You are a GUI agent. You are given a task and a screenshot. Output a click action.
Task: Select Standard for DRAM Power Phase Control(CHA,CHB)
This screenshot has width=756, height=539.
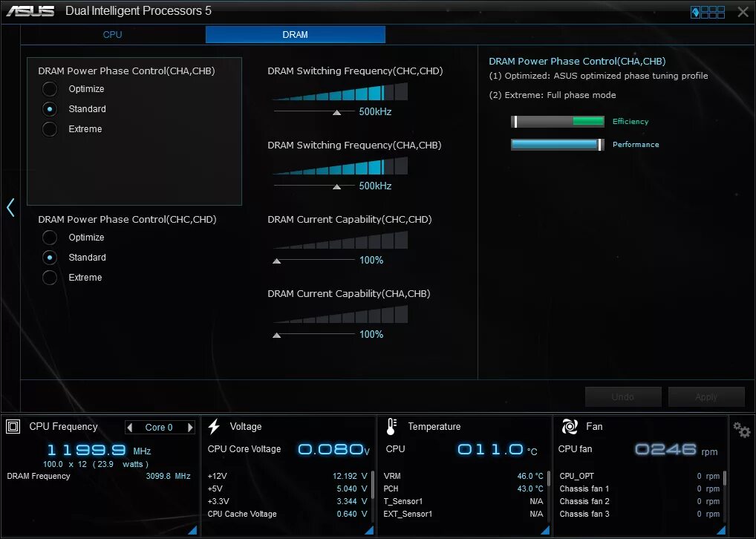[50, 109]
